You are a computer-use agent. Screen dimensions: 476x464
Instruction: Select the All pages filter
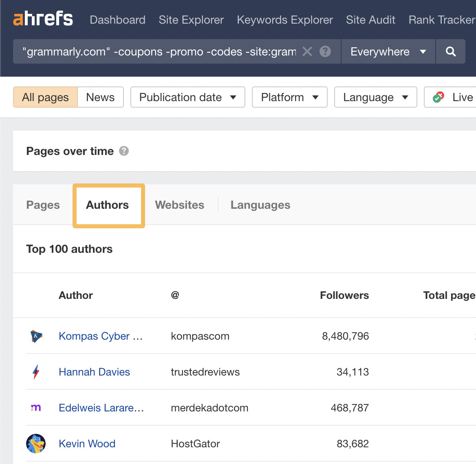coord(45,97)
